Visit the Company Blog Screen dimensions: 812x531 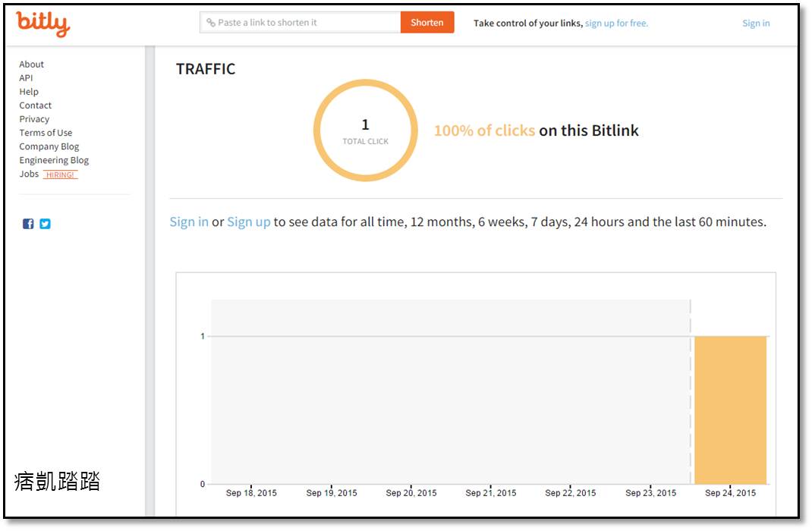(49, 146)
